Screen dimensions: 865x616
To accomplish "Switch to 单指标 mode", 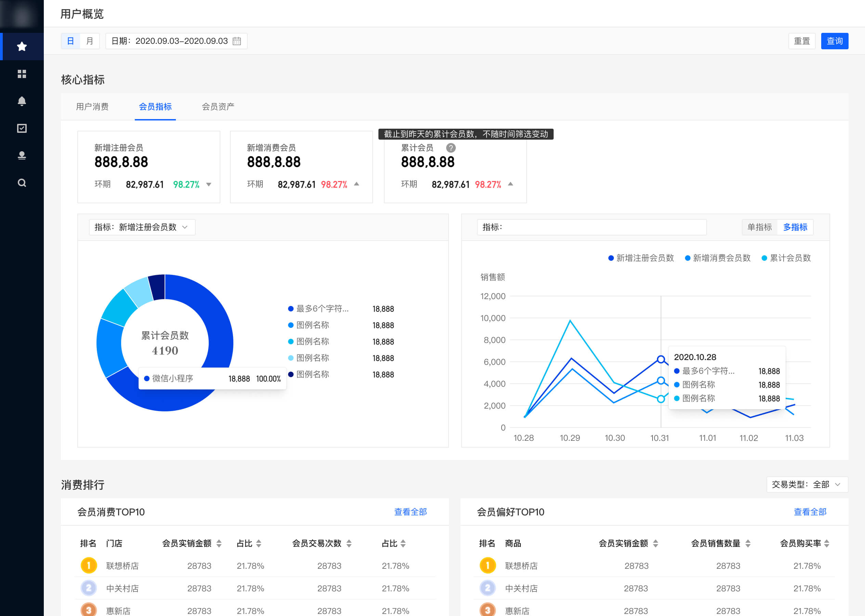I will point(760,227).
